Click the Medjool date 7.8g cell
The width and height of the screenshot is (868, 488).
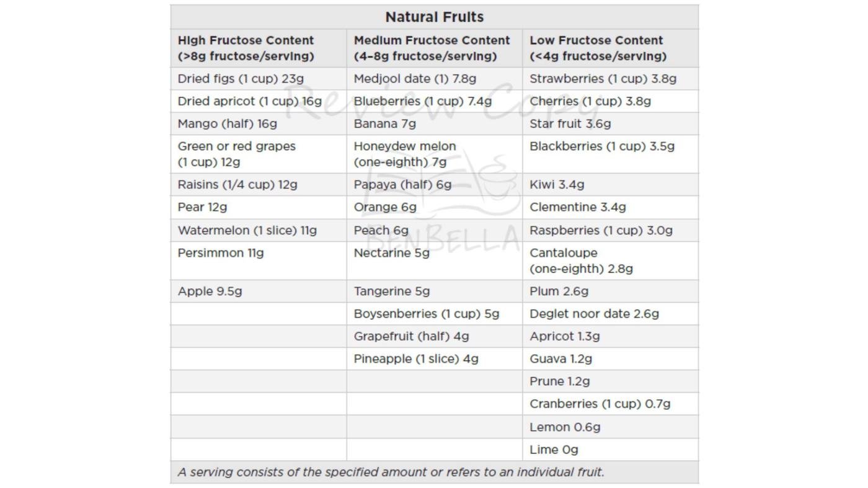coord(415,79)
